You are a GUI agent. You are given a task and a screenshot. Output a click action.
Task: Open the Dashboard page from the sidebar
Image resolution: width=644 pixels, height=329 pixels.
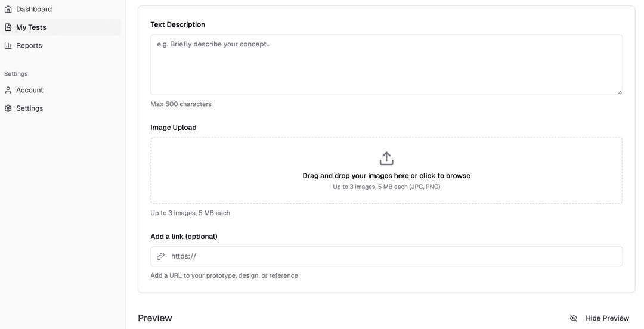pyautogui.click(x=34, y=9)
